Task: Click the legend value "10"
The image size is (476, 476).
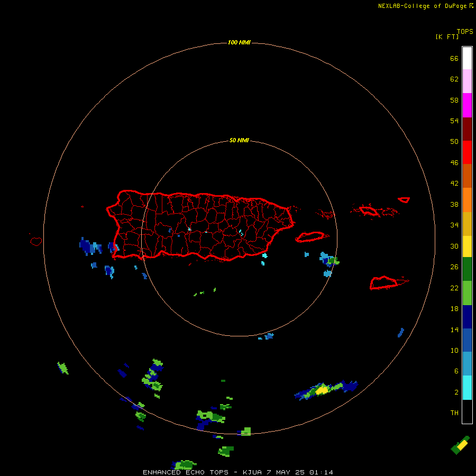Action: point(454,351)
